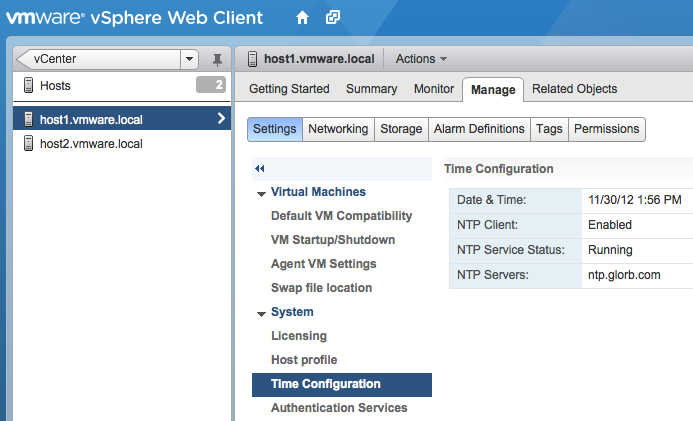Select Alarm Definitions button
This screenshot has width=693, height=421.
pos(479,129)
